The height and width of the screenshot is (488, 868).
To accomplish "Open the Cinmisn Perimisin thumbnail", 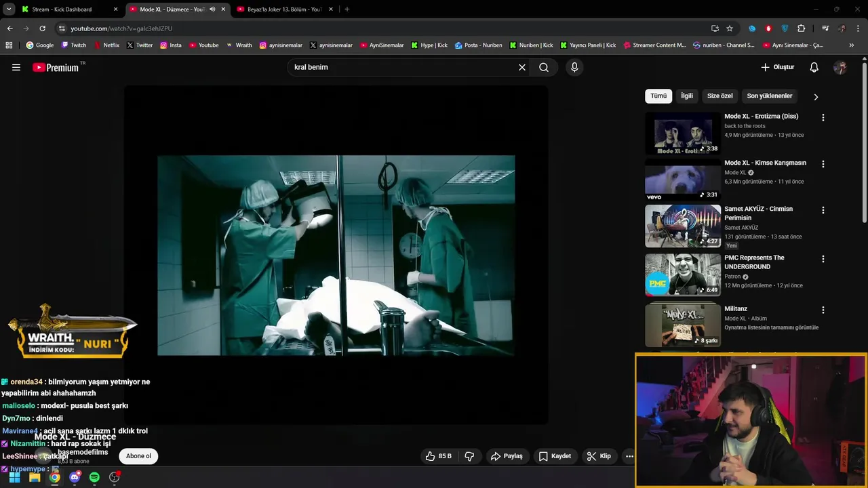I will click(x=683, y=226).
